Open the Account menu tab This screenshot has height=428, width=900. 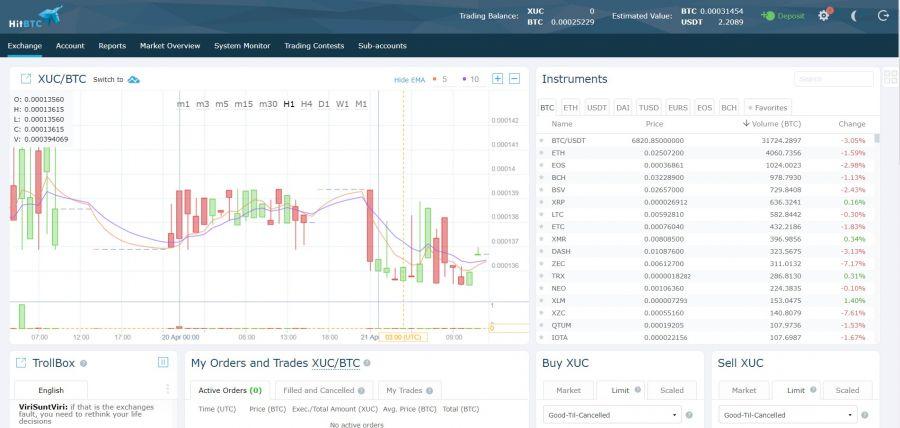point(70,46)
